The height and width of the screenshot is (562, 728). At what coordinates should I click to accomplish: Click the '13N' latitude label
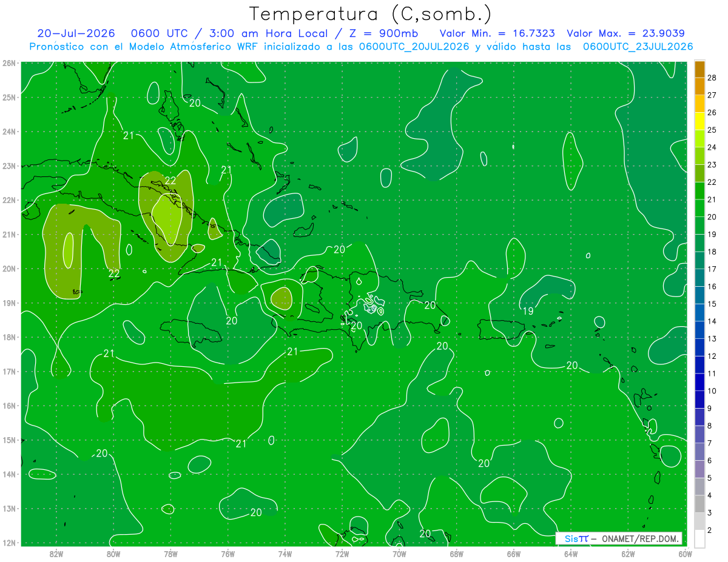click(x=9, y=508)
